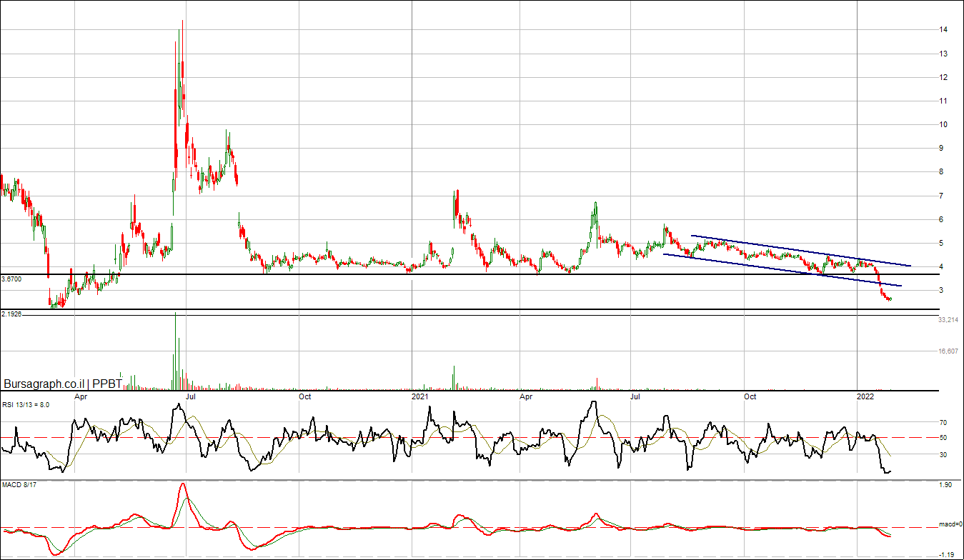Select the latest candle at chart's right end
The image size is (964, 560).
pyautogui.click(x=890, y=299)
